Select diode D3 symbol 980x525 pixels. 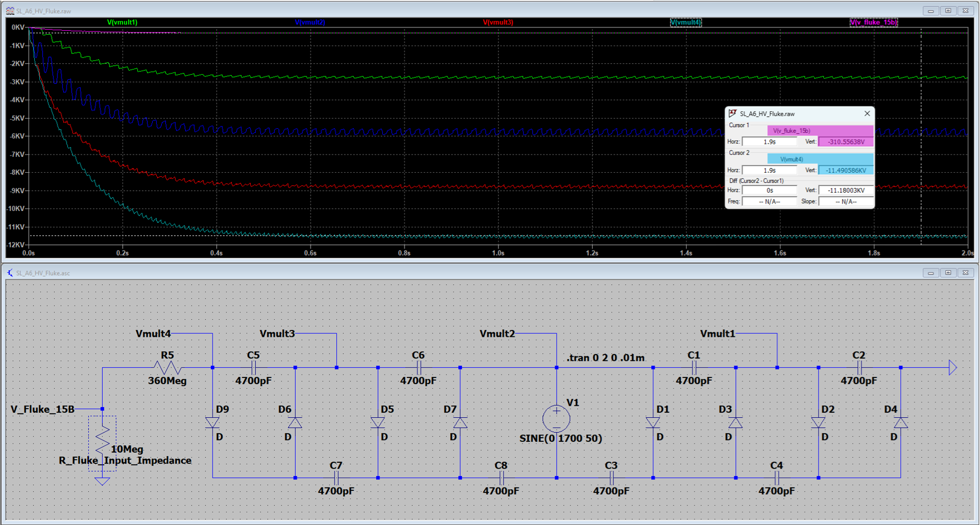point(736,422)
